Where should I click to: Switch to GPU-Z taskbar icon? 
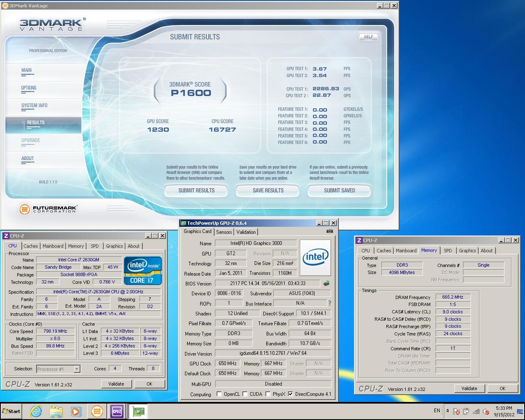(x=138, y=411)
